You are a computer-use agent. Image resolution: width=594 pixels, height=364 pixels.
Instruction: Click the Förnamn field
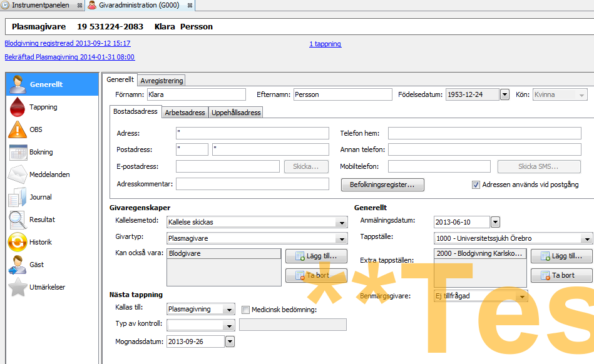click(197, 94)
